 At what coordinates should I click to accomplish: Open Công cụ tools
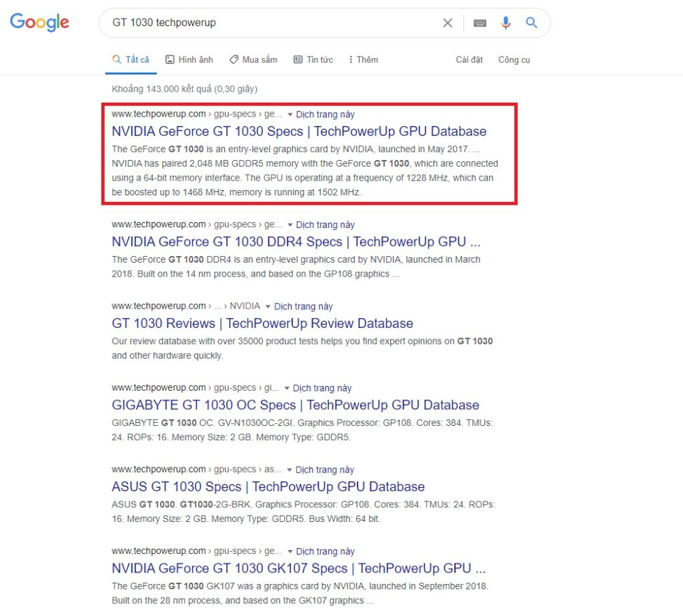pos(514,59)
